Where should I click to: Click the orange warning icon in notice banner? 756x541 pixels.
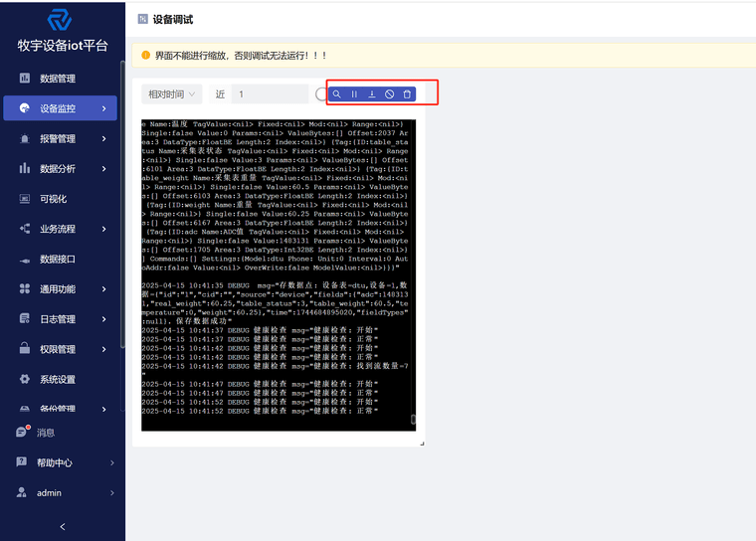(145, 56)
